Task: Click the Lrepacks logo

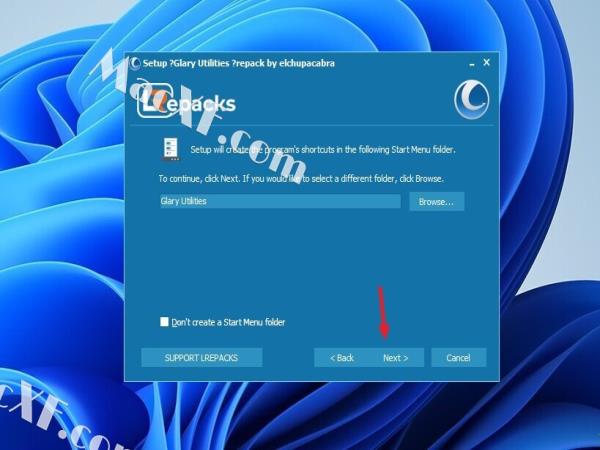Action: 186,102
